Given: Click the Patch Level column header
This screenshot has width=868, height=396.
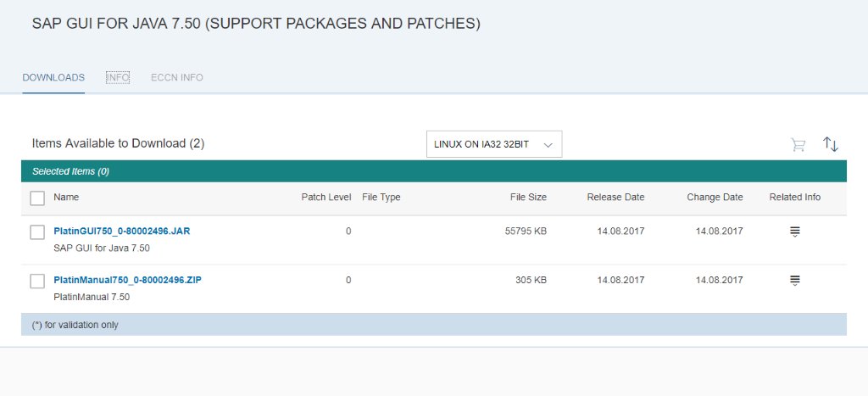Looking at the screenshot, I should click(x=326, y=198).
